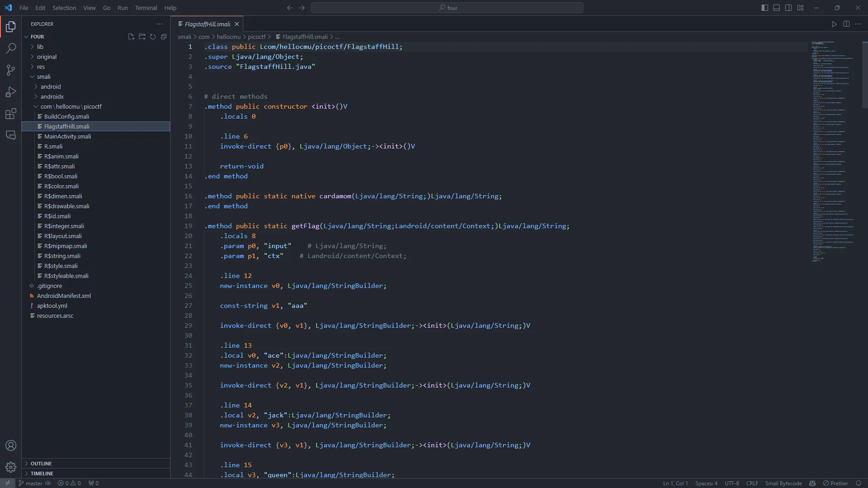Viewport: 868px width, 488px height.
Task: Open the Help menu
Action: (170, 8)
